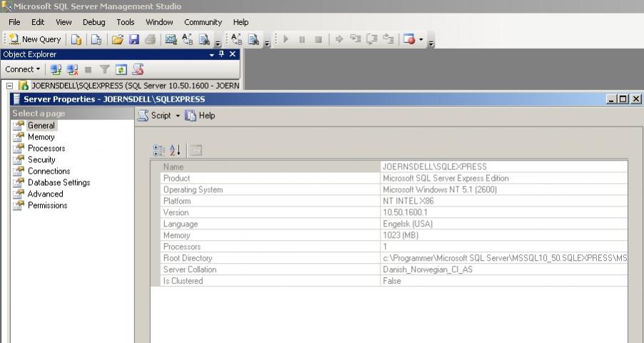Open the Object Explorer window position dropdown

[x=212, y=54]
